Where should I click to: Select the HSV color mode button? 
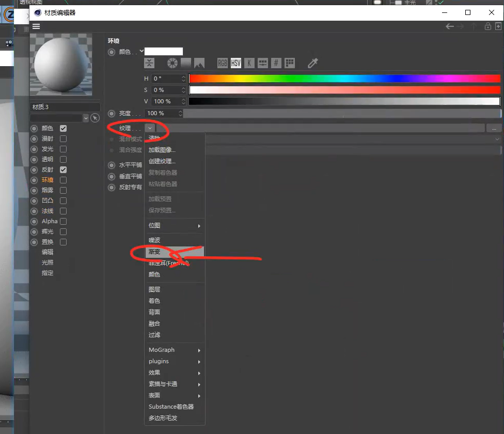236,63
